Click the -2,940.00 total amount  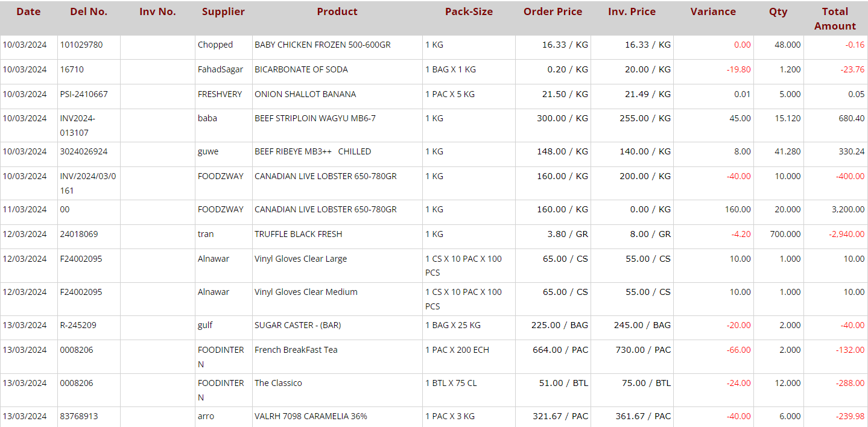point(845,235)
